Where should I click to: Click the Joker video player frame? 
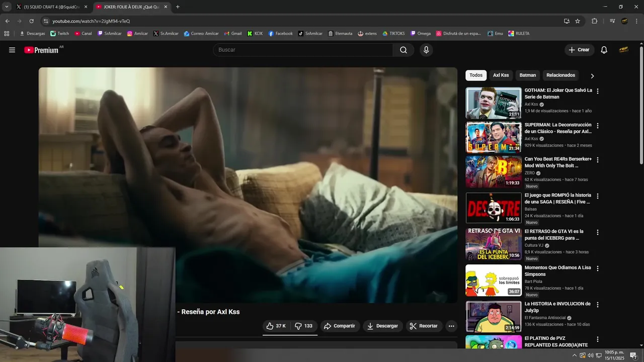[248, 185]
